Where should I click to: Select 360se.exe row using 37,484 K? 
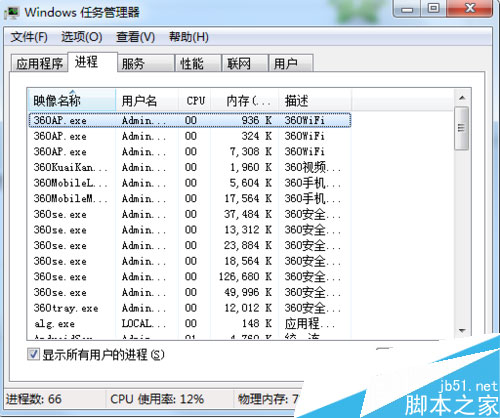190,214
